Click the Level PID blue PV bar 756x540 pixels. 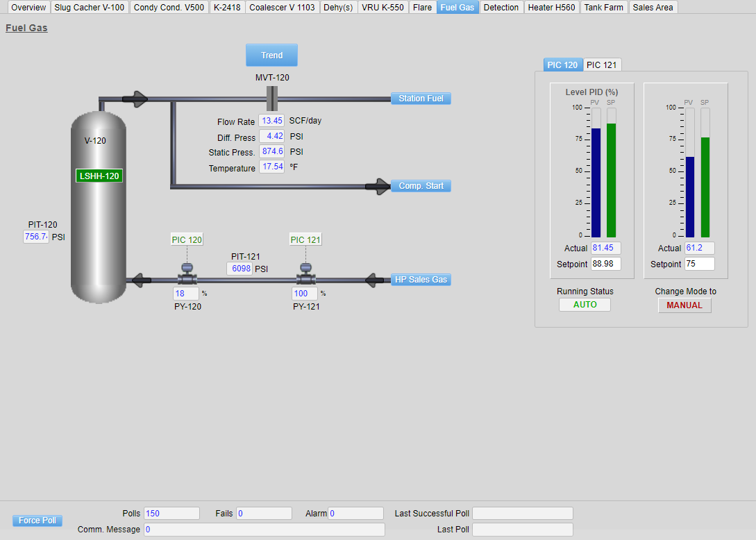pyautogui.click(x=596, y=183)
